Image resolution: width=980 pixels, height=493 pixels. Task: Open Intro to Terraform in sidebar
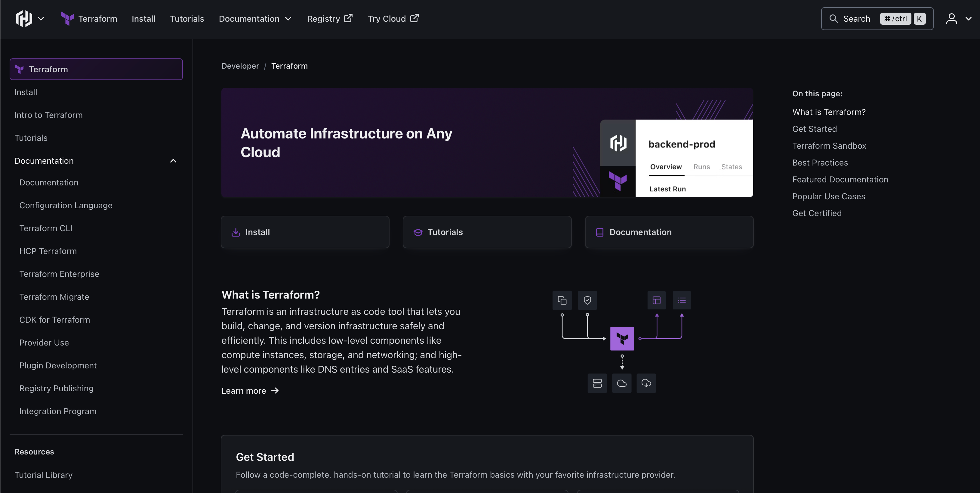pyautogui.click(x=48, y=115)
